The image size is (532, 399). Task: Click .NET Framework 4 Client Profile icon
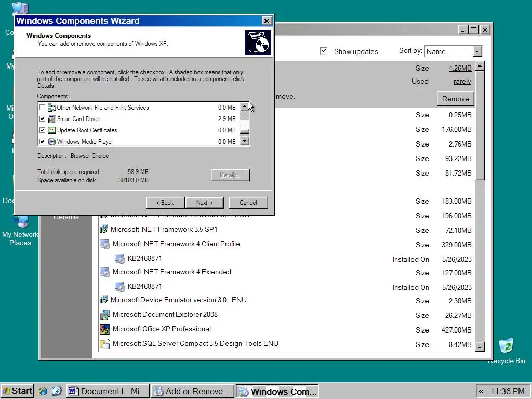[x=105, y=244]
